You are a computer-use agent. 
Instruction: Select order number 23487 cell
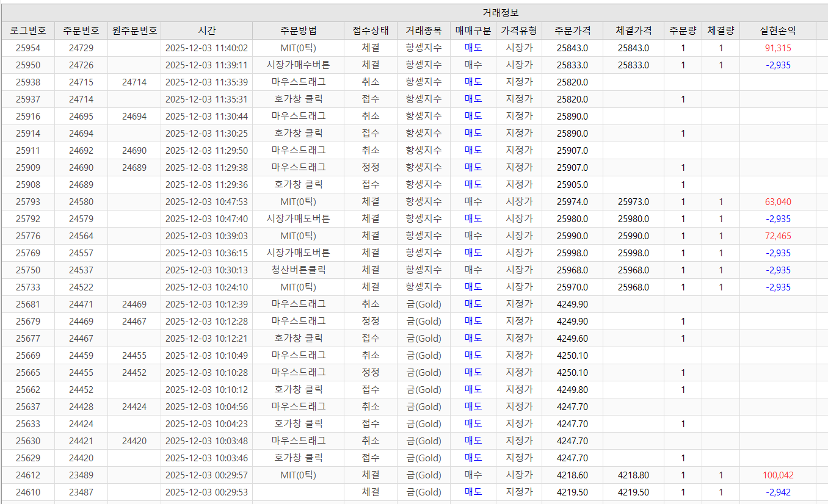(81, 492)
